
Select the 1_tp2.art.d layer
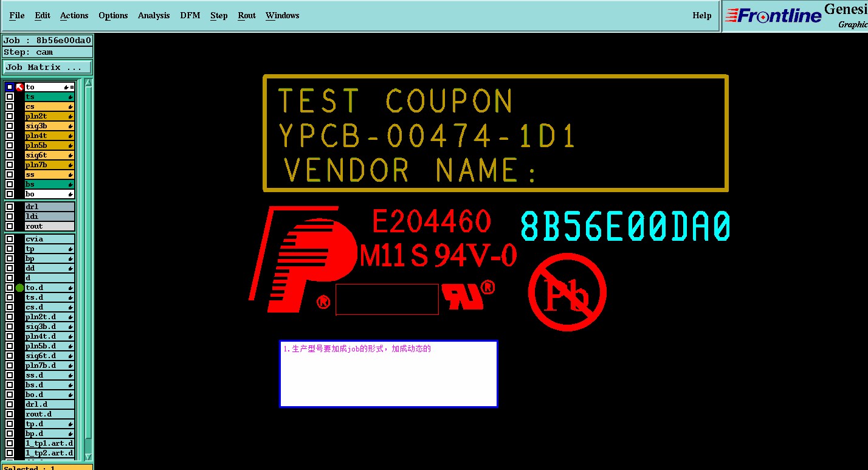coord(49,453)
